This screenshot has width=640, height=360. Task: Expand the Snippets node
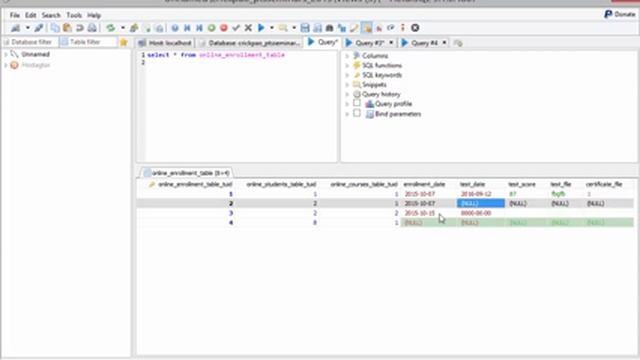click(x=347, y=84)
